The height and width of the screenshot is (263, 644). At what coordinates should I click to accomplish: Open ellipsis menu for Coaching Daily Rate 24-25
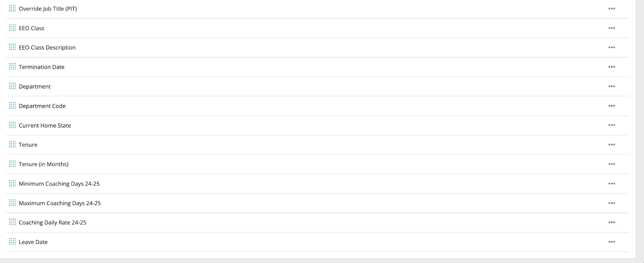[611, 222]
